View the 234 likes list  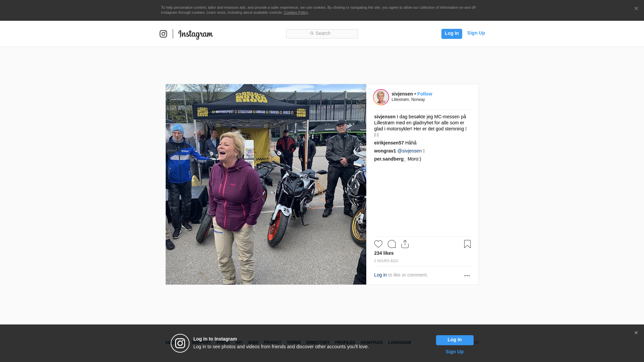pos(384,253)
